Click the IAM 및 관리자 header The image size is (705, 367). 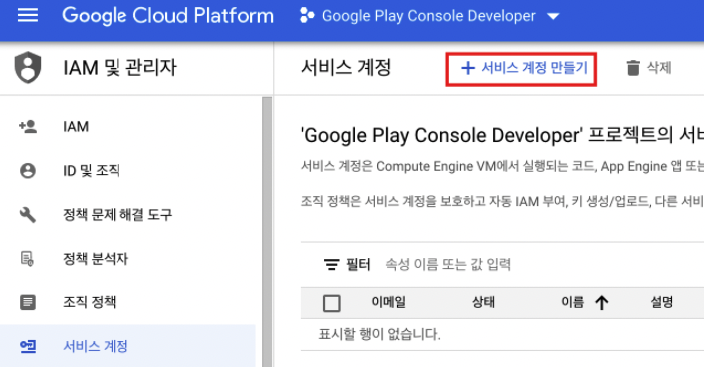click(x=120, y=67)
